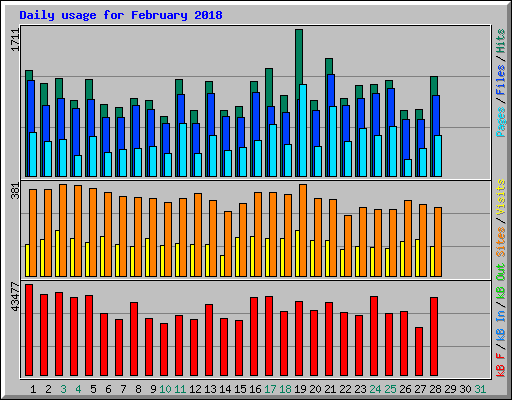Viewport: 512px width, 400px height.
Task: Click the 43477 kB axis value
Action: pos(16,297)
